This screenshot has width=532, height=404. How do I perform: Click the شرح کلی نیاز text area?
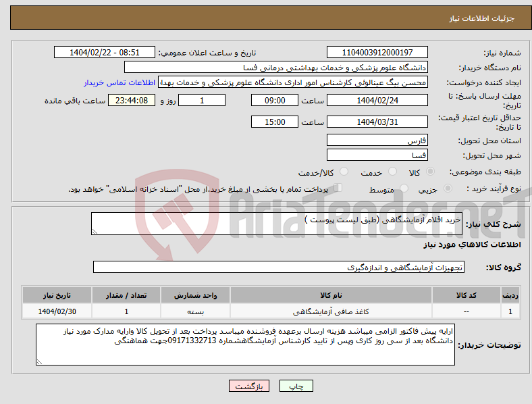(277, 224)
